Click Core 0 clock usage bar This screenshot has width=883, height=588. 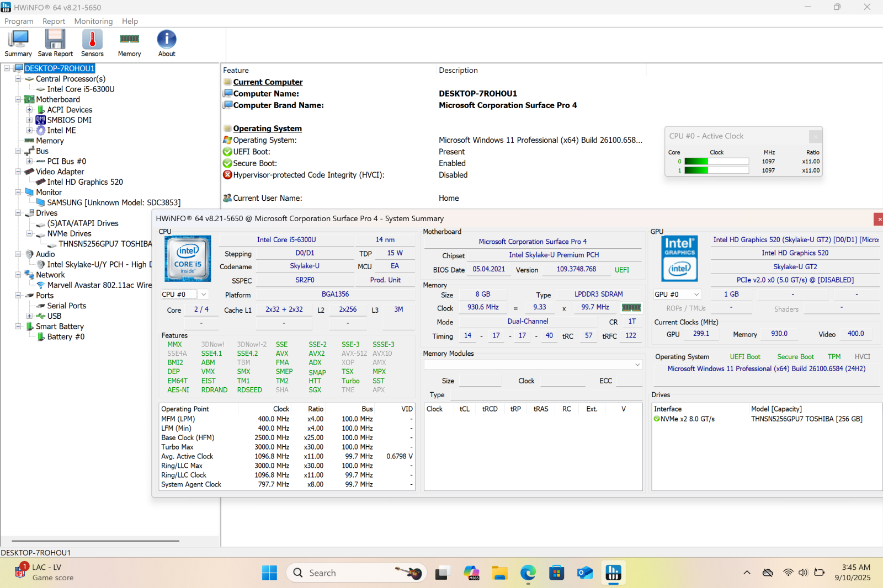(716, 162)
